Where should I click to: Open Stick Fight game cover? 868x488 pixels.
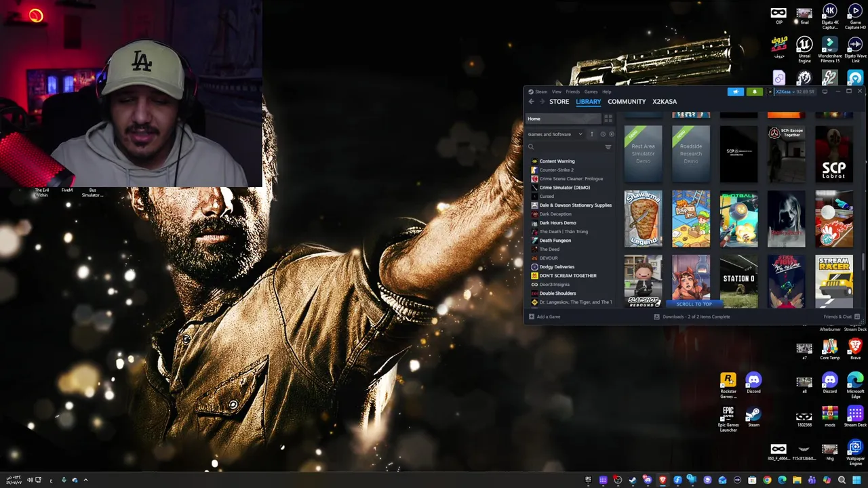pyautogui.click(x=787, y=281)
